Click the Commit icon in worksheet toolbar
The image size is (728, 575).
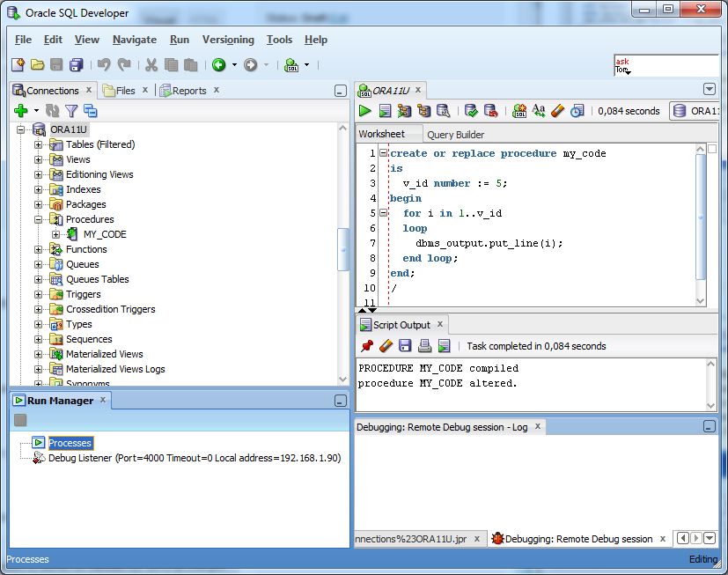(471, 111)
